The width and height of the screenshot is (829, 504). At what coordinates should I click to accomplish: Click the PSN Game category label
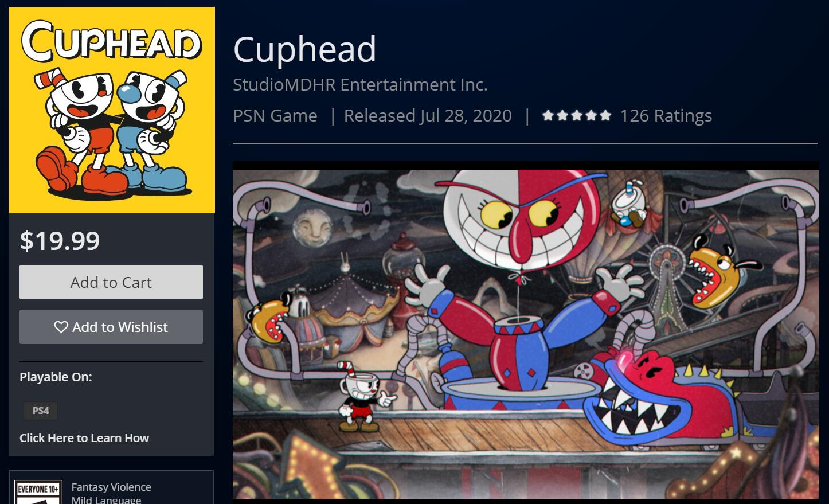click(275, 116)
